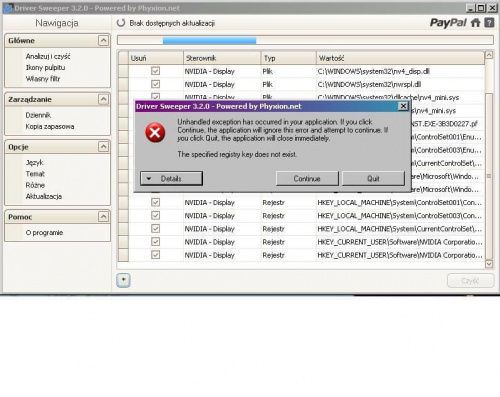Click the list scrollbar down arrow

pos(489,264)
